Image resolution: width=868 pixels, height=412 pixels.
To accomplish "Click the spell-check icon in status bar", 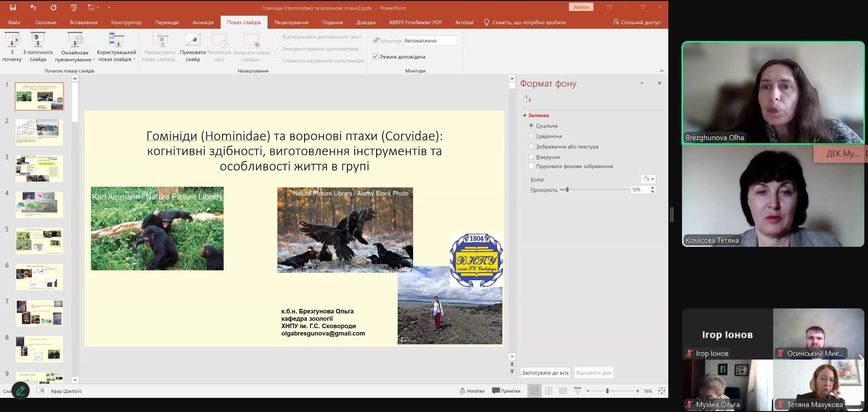I will tap(40, 391).
